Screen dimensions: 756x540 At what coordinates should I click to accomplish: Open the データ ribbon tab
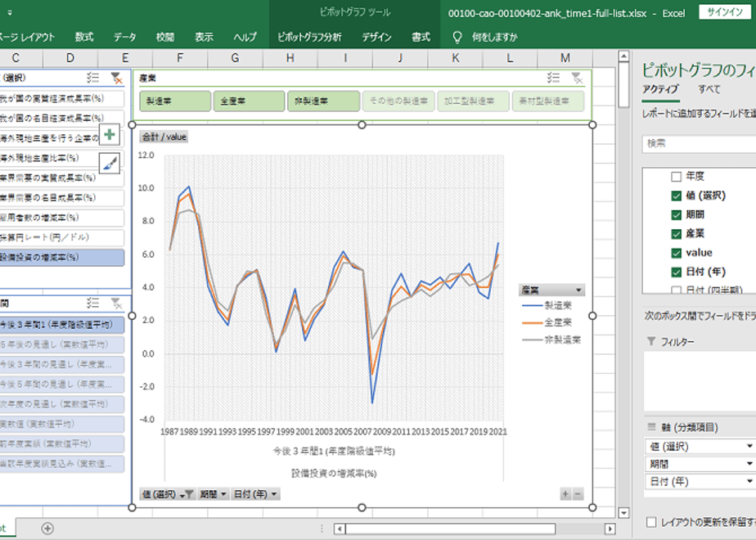(125, 37)
